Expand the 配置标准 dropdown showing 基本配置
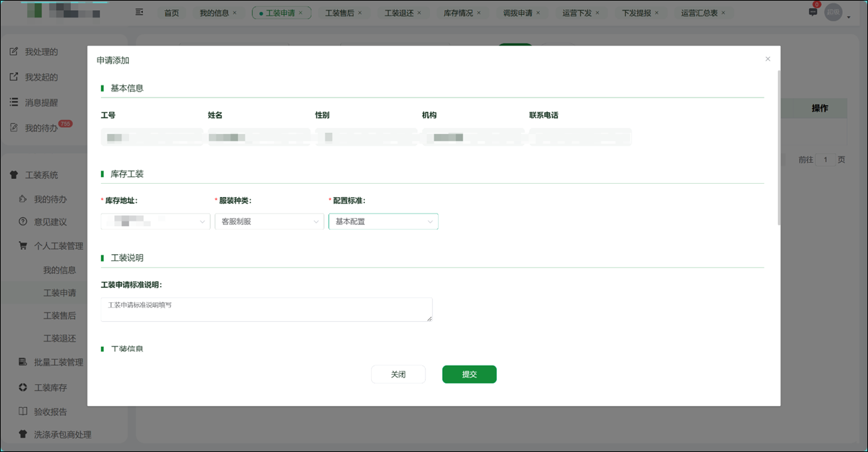Image resolution: width=868 pixels, height=452 pixels. [x=383, y=222]
